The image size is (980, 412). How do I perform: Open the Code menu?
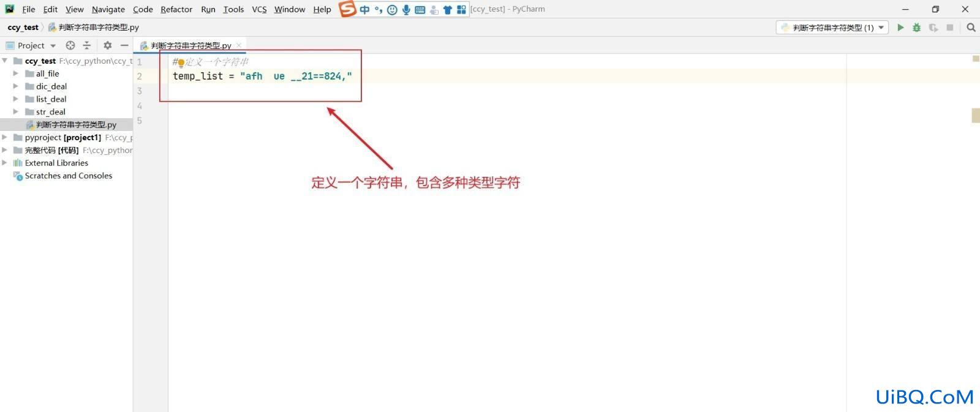(x=143, y=9)
